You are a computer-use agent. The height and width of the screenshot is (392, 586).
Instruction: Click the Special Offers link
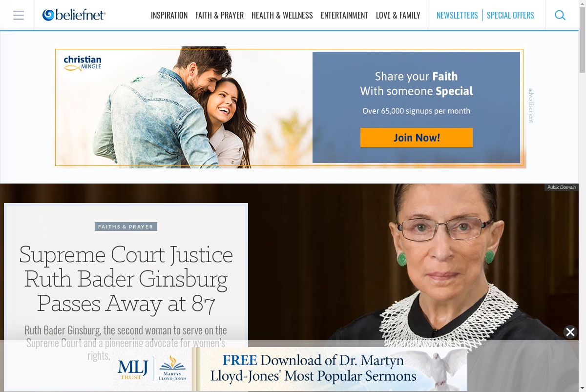[x=510, y=15]
